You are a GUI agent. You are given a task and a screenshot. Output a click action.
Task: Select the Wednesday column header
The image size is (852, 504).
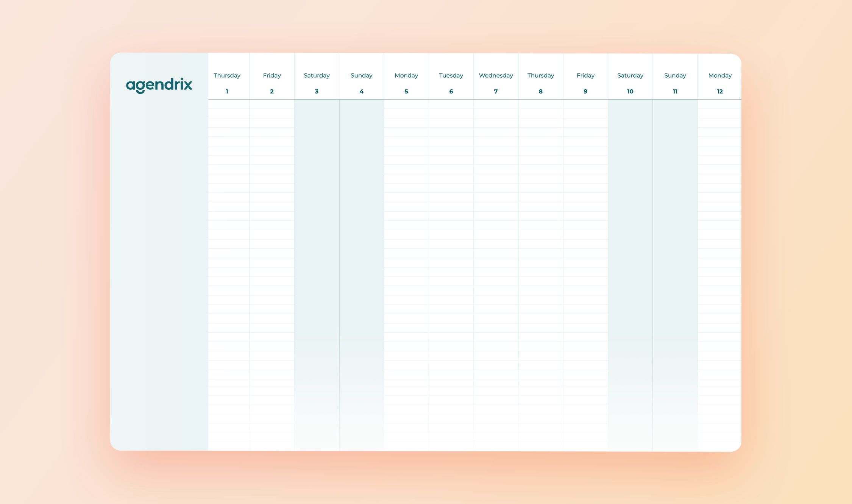click(x=496, y=76)
